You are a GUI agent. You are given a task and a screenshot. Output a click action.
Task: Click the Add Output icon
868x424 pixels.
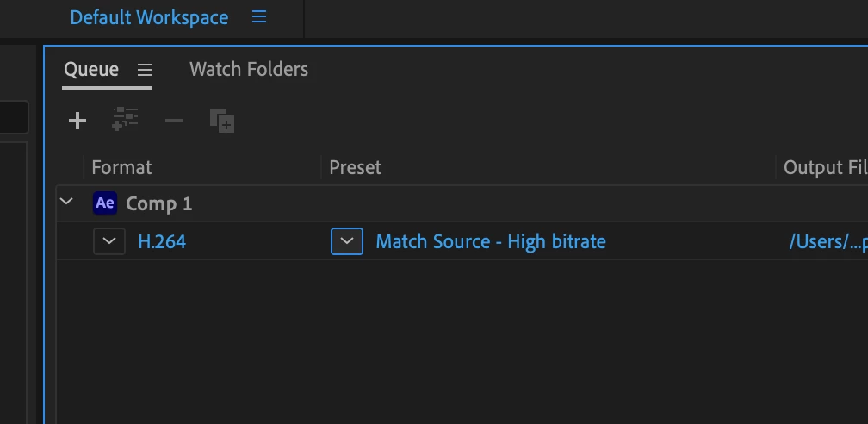coord(125,120)
